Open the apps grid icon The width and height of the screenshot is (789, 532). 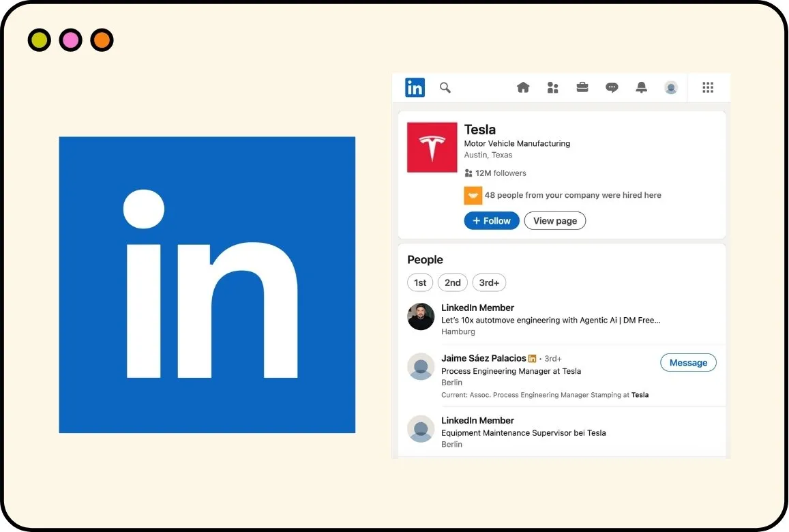tap(707, 87)
